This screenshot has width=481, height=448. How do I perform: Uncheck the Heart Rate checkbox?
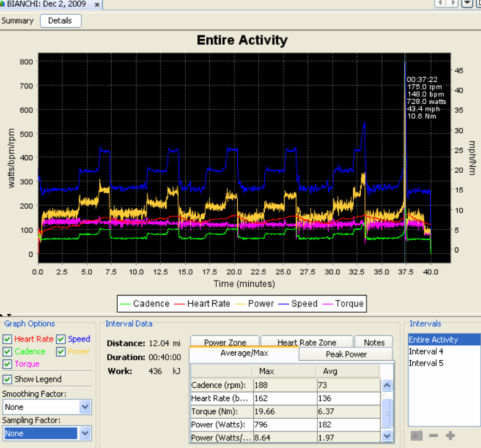pyautogui.click(x=7, y=339)
